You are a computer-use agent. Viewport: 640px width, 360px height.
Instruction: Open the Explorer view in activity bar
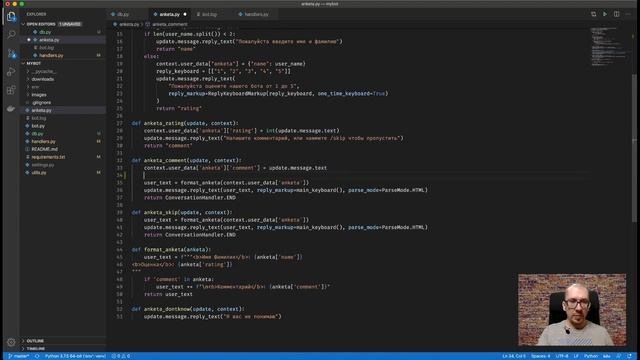[11, 16]
